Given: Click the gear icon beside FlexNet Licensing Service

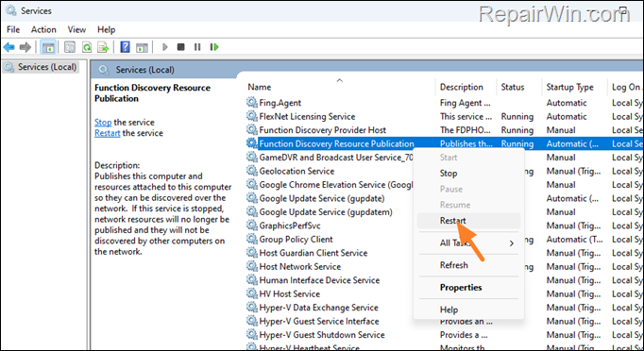Looking at the screenshot, I should pyautogui.click(x=251, y=116).
